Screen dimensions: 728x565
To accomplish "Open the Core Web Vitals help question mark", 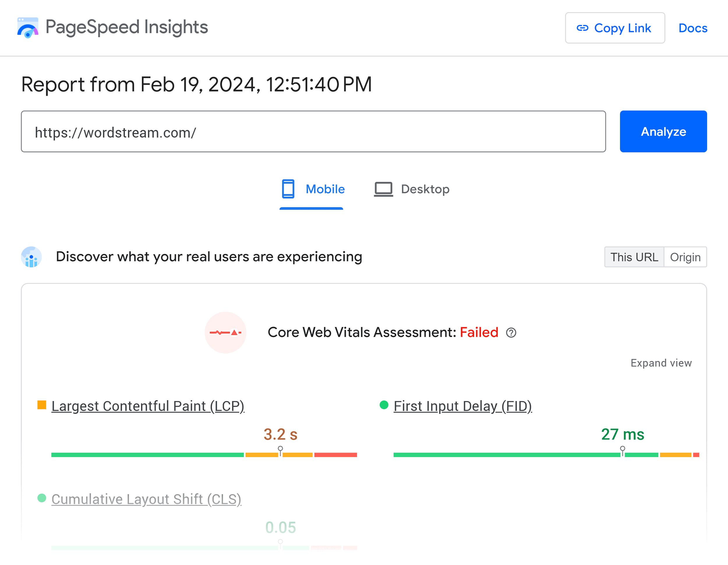I will click(511, 332).
